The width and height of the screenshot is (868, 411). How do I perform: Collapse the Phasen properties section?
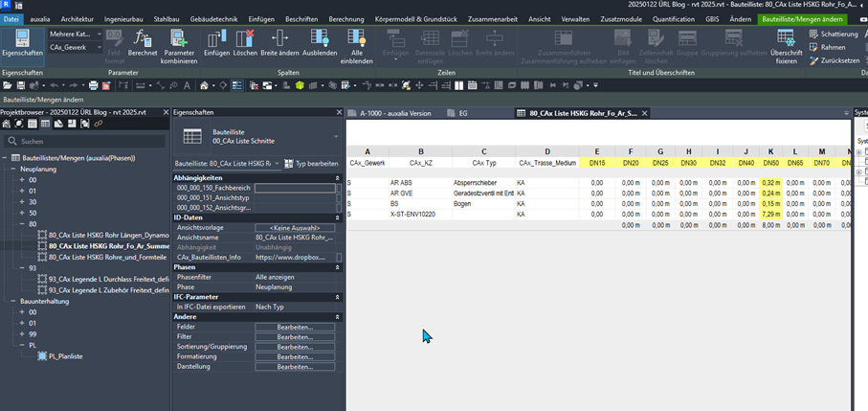(337, 267)
